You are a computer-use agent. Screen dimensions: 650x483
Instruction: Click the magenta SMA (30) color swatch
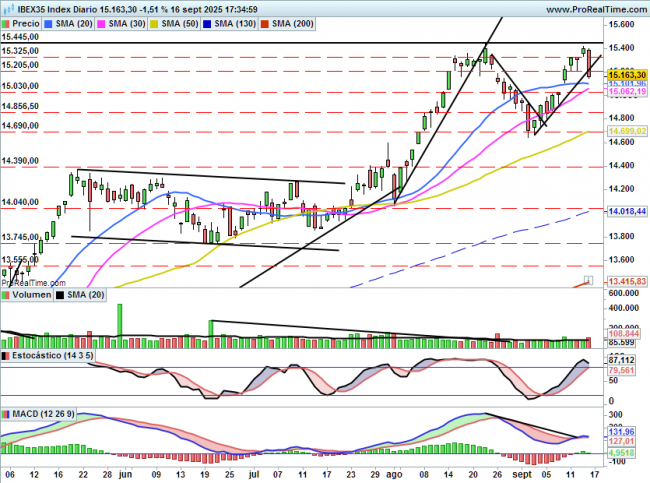click(x=101, y=24)
